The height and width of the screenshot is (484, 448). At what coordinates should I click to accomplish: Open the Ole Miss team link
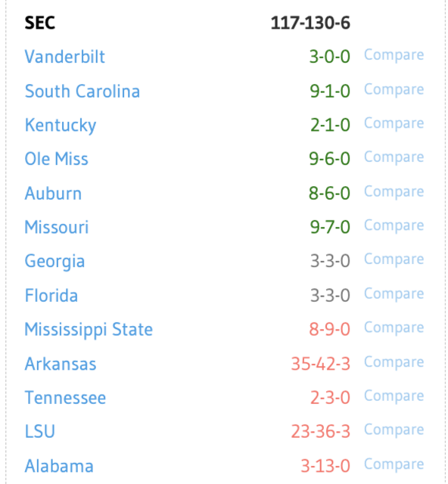click(56, 159)
